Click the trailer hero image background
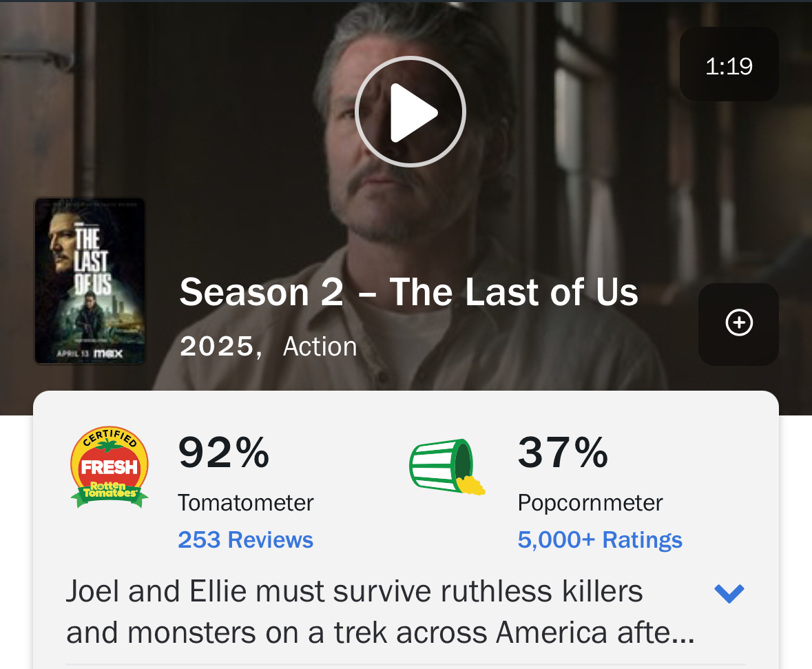 [570, 207]
